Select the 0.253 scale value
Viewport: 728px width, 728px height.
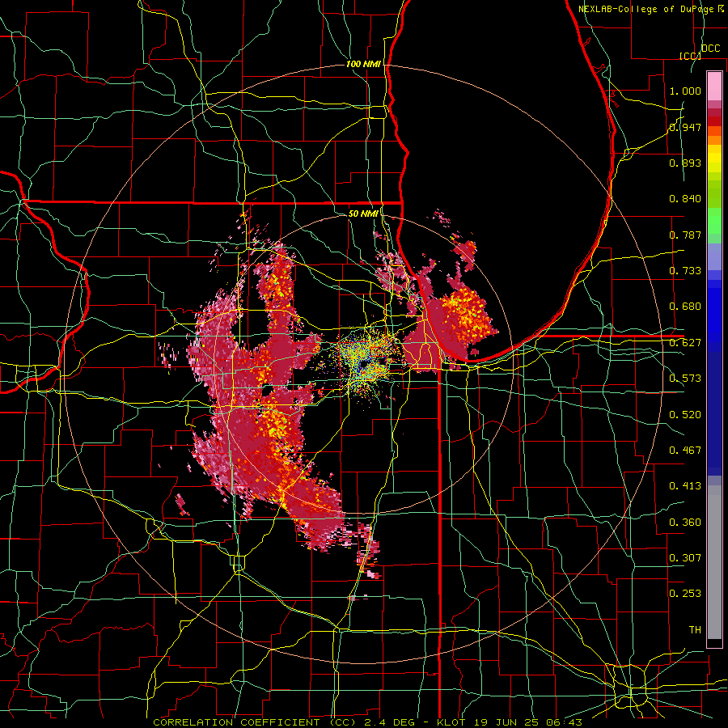[x=685, y=594]
